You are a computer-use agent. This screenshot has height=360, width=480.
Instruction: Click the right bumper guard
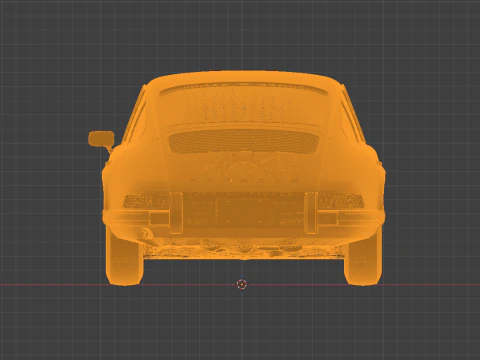[x=310, y=213]
